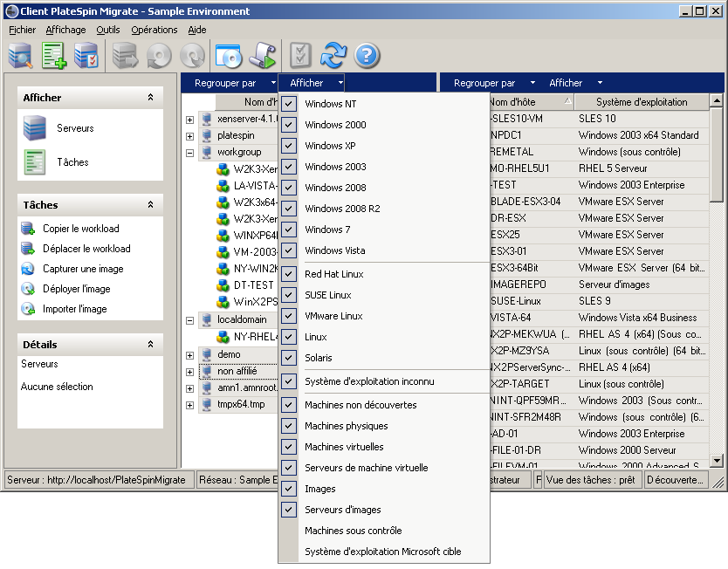Toggle the Red Hat Linux checkbox

(x=289, y=274)
